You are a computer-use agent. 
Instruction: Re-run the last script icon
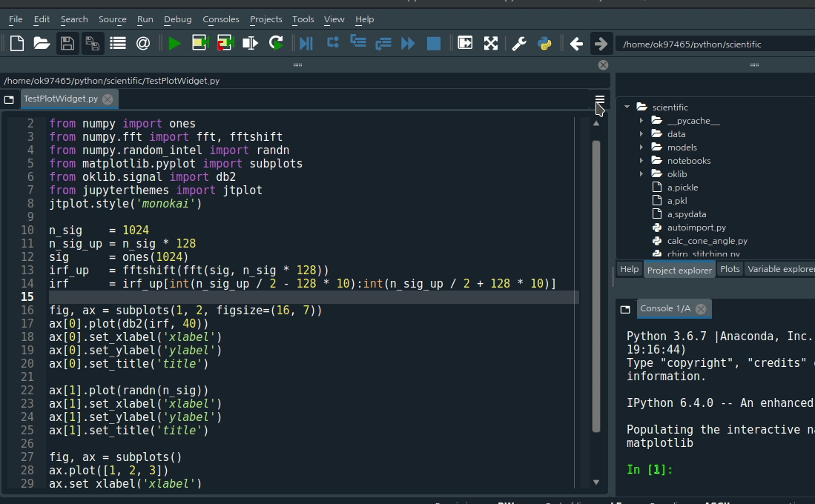pos(276,43)
